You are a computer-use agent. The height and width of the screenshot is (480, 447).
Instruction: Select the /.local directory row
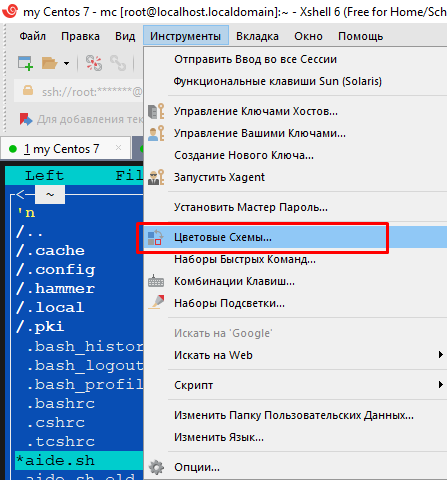(79, 308)
